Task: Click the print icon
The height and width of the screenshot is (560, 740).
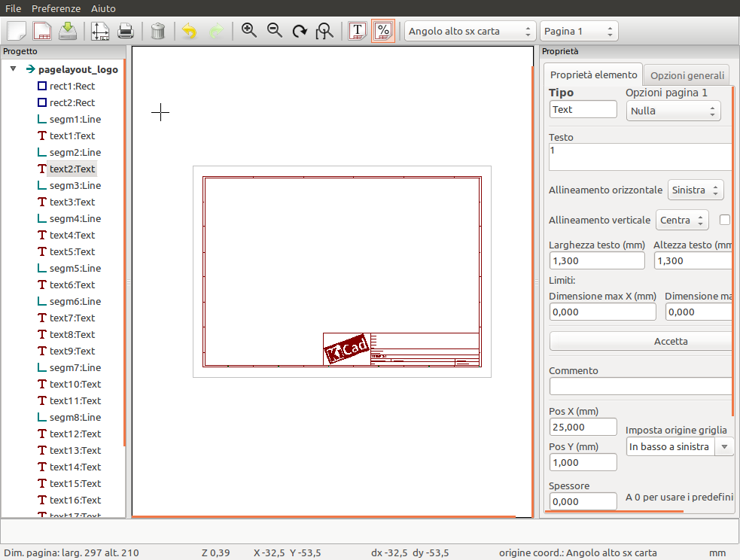Action: (126, 32)
